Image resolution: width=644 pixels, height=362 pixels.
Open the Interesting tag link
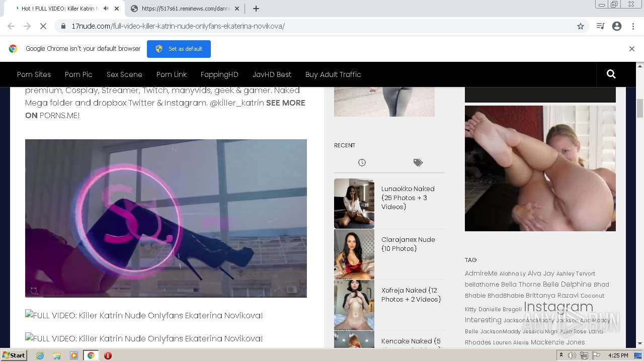click(x=483, y=320)
